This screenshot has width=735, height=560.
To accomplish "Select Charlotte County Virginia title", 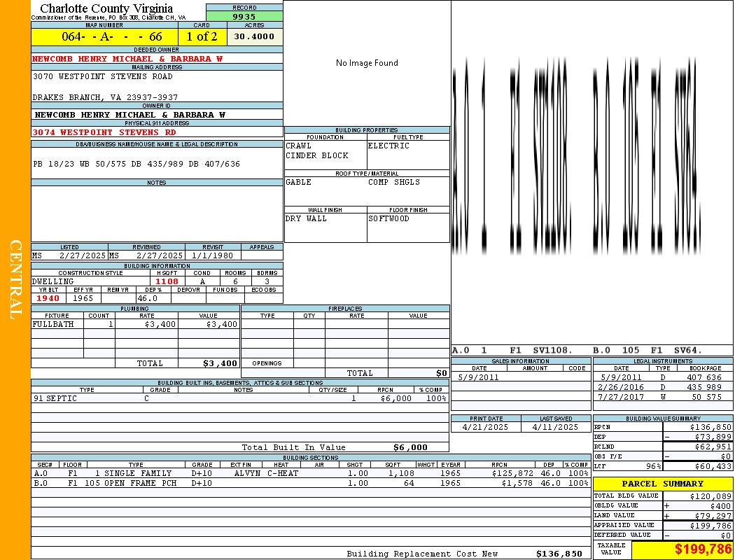I will pos(106,8).
